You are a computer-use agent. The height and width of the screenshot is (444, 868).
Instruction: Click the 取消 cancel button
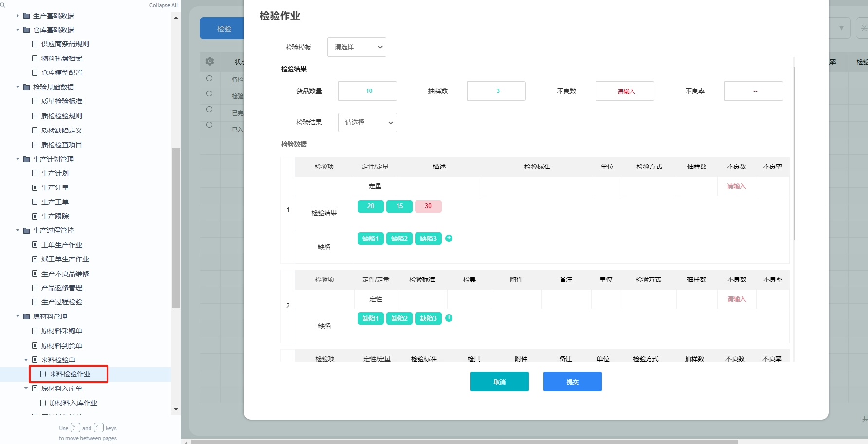click(x=499, y=382)
